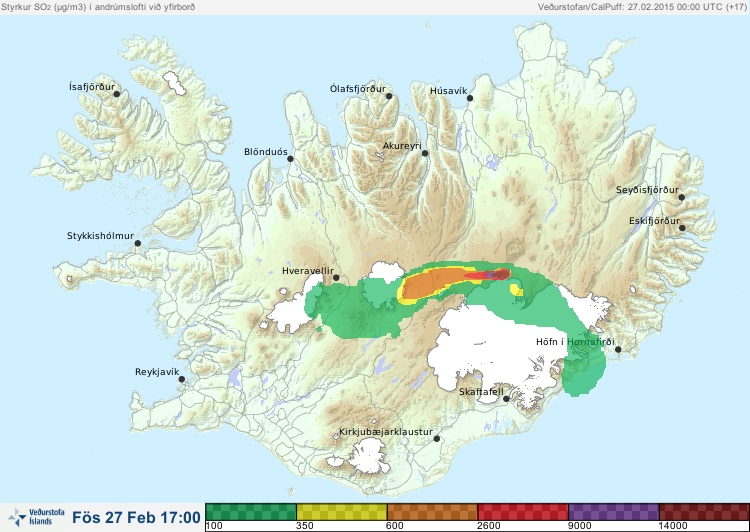Click the orange 600 legend swatch
Image resolution: width=750 pixels, height=532 pixels.
click(432, 512)
